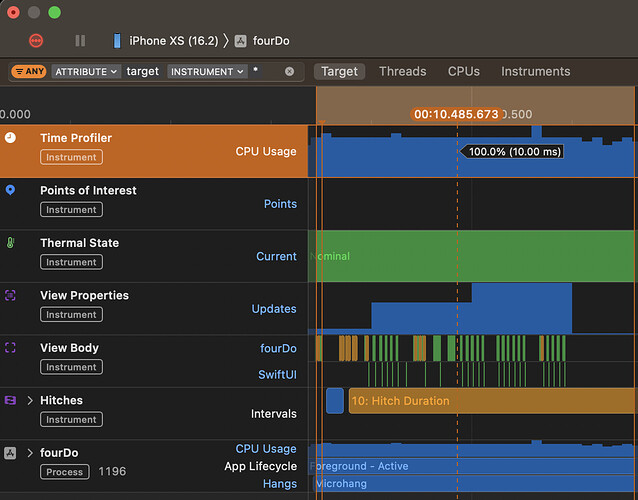Click the App Lifecycle lane label
The image size is (638, 500).
[260, 466]
